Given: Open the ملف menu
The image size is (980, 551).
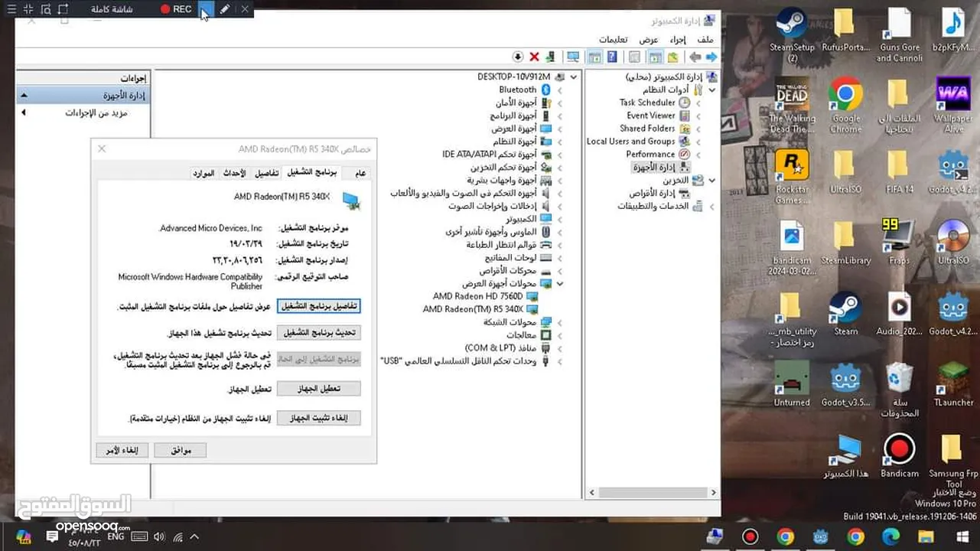Looking at the screenshot, I should pos(705,39).
